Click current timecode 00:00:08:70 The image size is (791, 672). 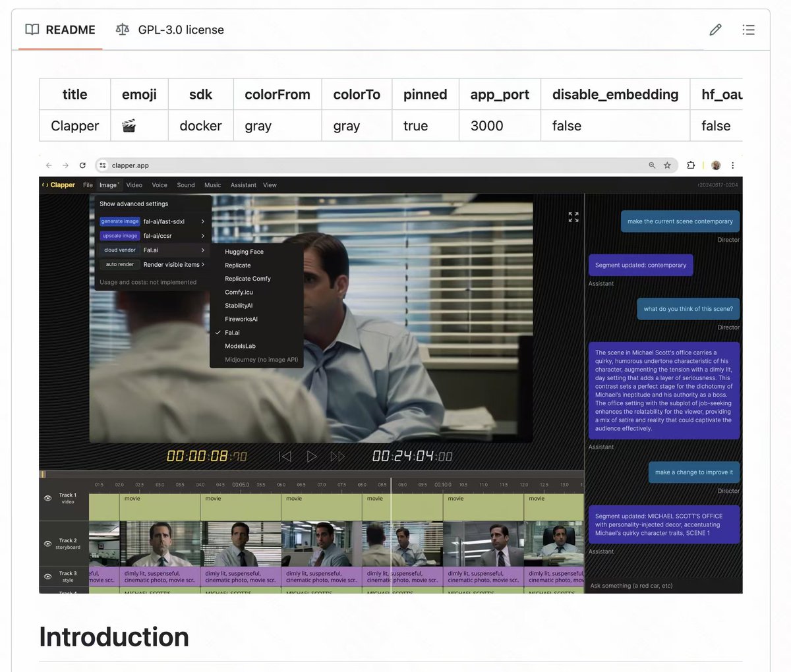[207, 456]
